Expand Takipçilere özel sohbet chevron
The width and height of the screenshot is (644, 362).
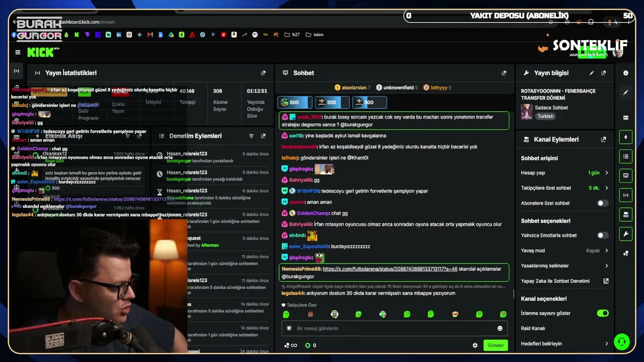606,188
